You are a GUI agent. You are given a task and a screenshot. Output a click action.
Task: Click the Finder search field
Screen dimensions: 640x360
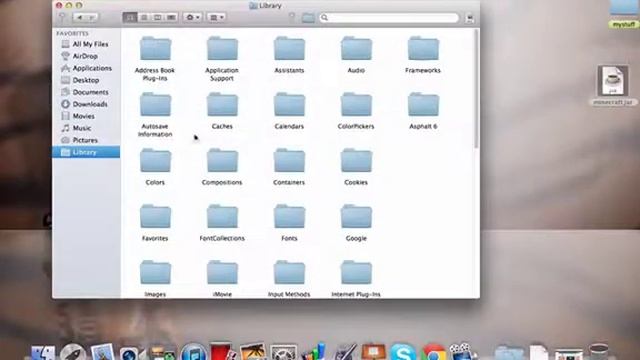[x=389, y=18]
